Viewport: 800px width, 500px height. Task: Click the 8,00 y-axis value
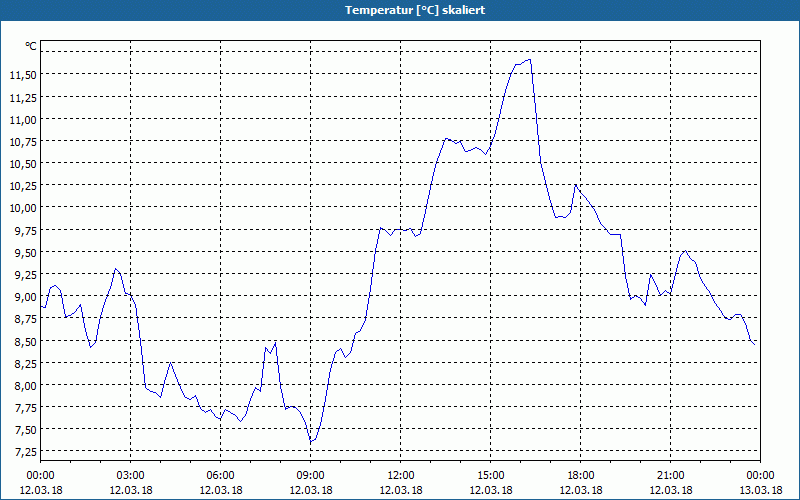pos(26,386)
